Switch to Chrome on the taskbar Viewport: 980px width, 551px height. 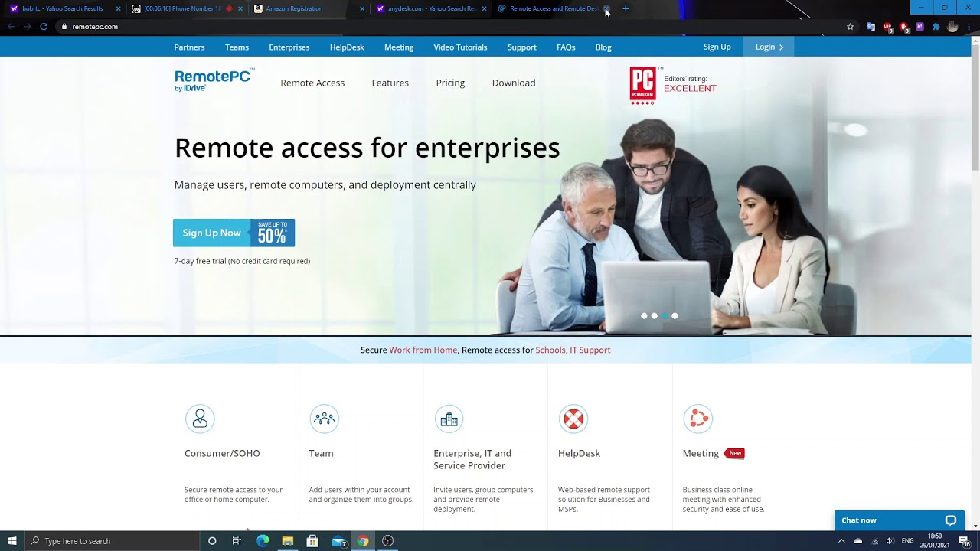click(363, 541)
